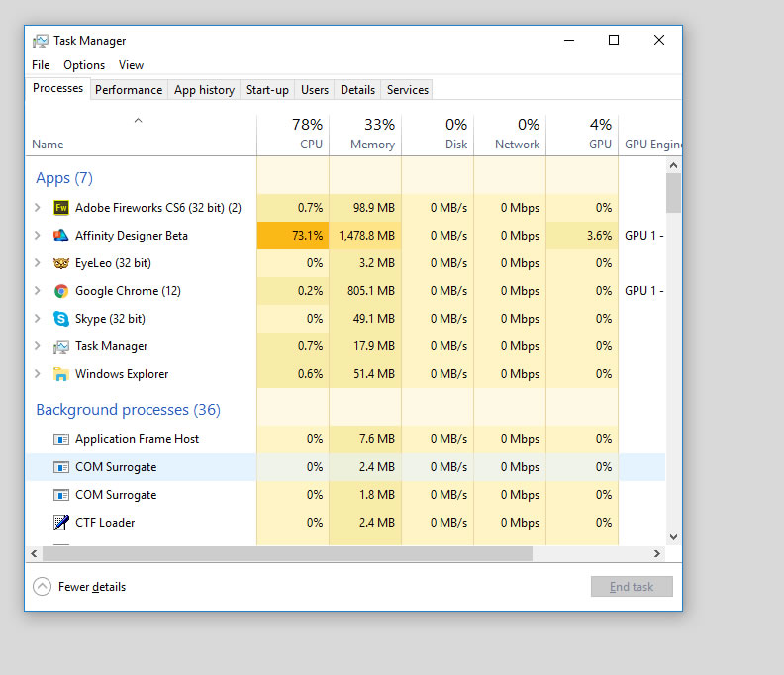Click the 805.1 MB memory cell

click(365, 291)
